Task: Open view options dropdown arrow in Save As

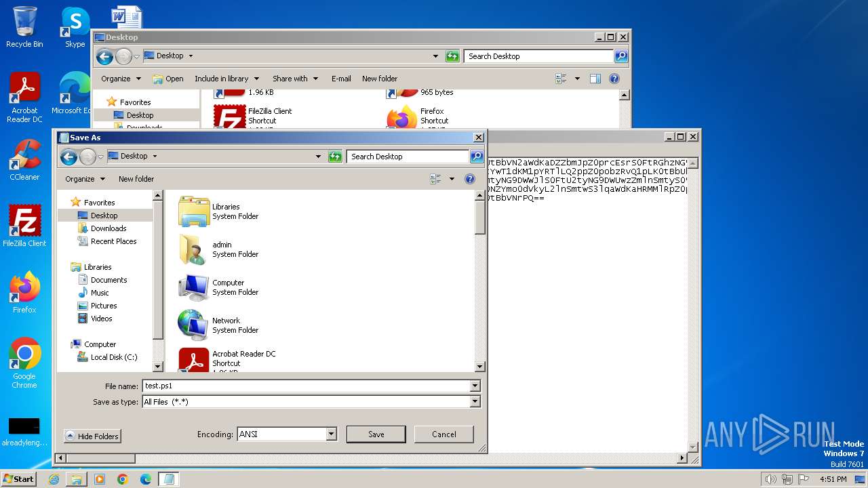Action: coord(452,179)
